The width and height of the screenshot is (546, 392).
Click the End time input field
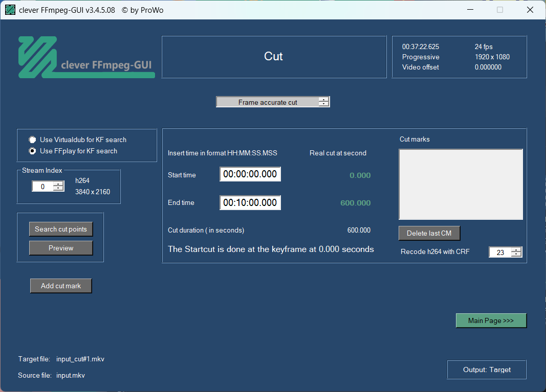(x=250, y=203)
